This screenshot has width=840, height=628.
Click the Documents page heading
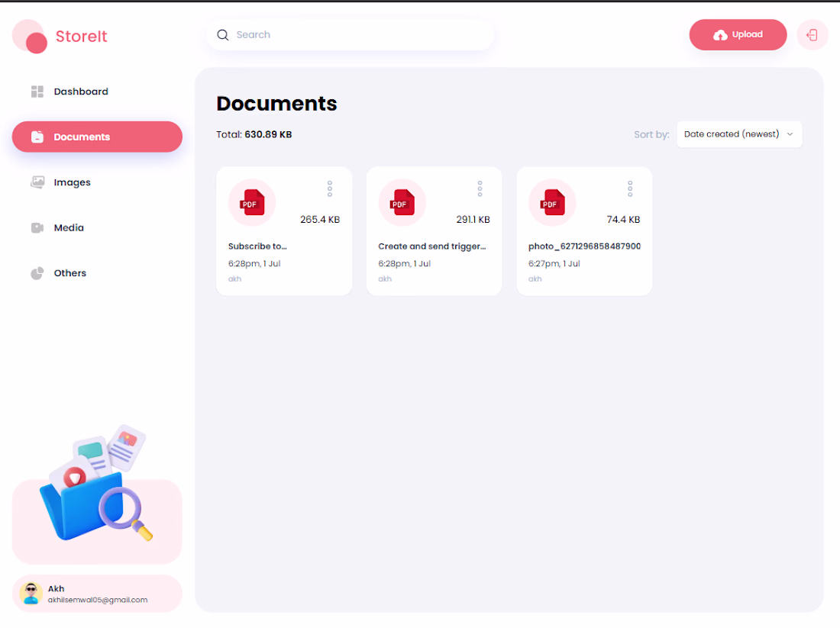277,104
